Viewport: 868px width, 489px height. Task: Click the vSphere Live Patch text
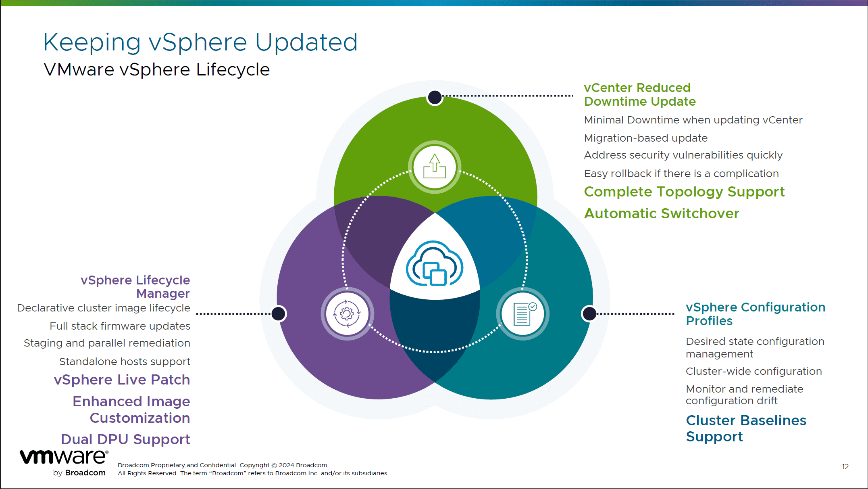(122, 380)
